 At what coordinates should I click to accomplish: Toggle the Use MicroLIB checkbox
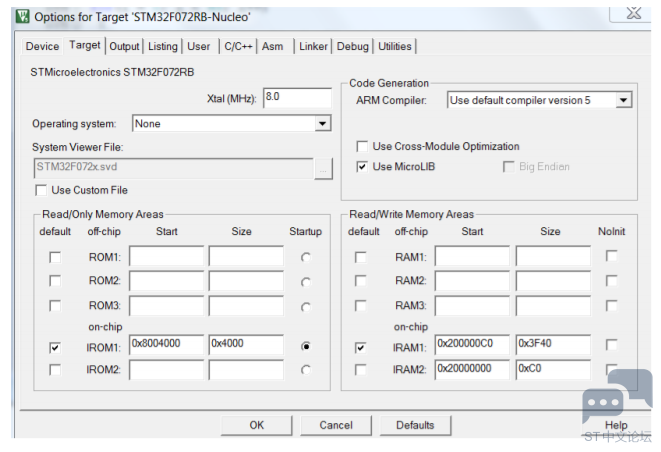click(x=362, y=166)
